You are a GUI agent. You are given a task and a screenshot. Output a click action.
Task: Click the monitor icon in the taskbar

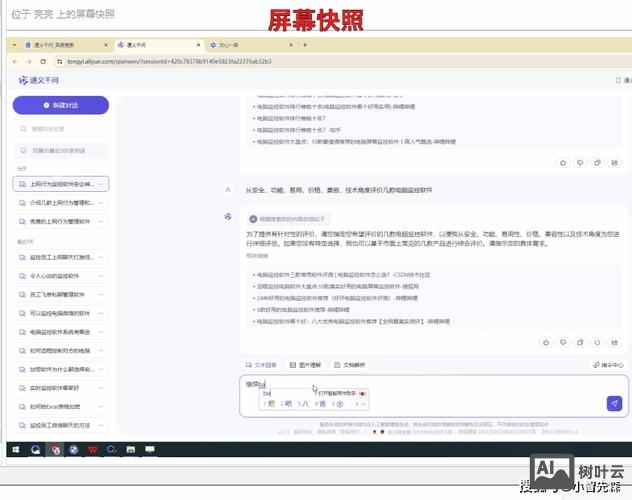tap(150, 450)
